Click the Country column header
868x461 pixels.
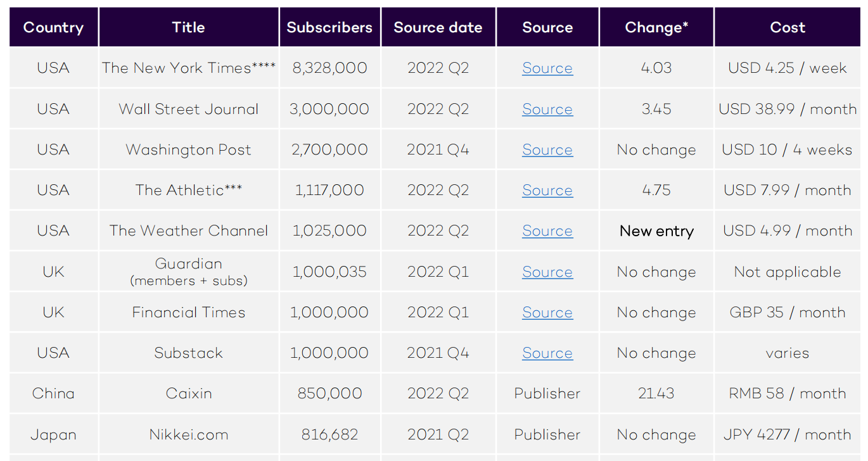pyautogui.click(x=54, y=27)
